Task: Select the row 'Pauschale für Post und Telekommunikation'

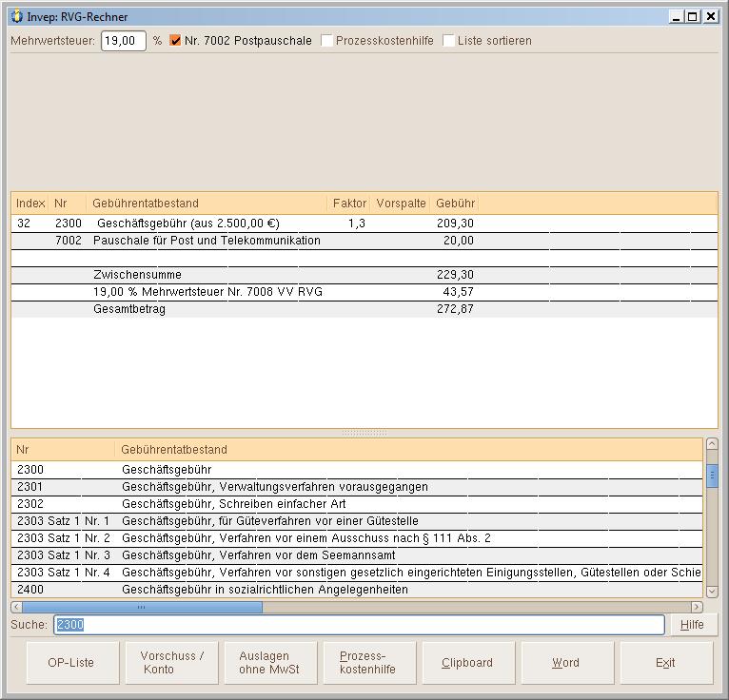Action: pos(364,241)
